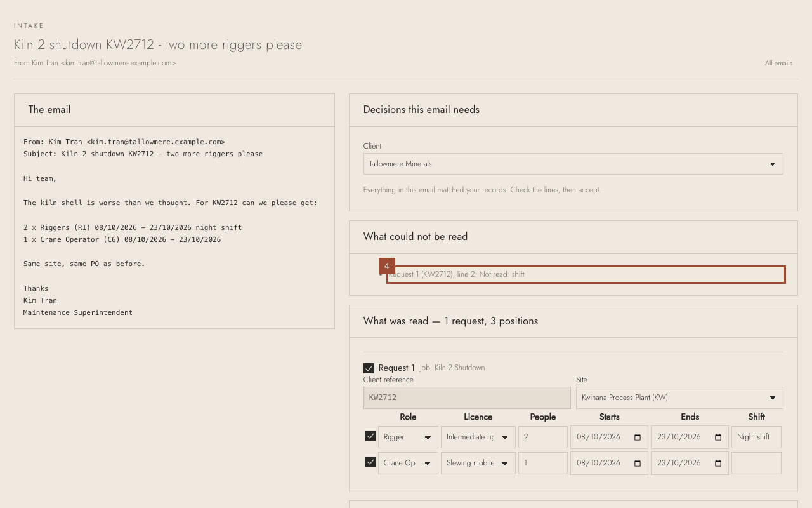Image resolution: width=812 pixels, height=508 pixels.
Task: Click the 'Licence' column header
Action: [x=478, y=417]
